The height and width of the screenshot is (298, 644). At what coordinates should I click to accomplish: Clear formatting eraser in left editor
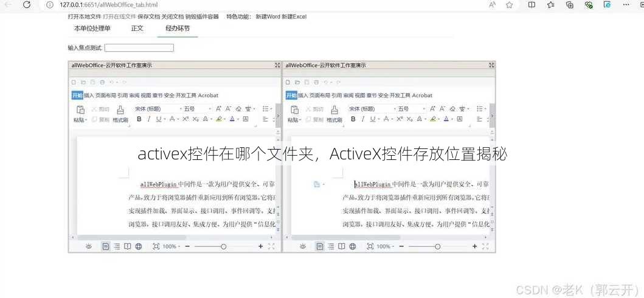pos(238,109)
